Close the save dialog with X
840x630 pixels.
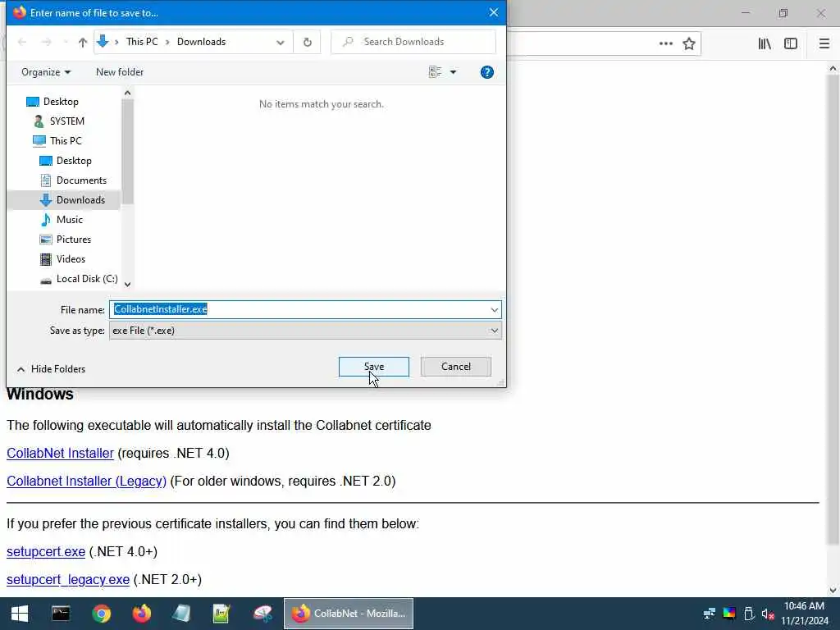tap(493, 12)
